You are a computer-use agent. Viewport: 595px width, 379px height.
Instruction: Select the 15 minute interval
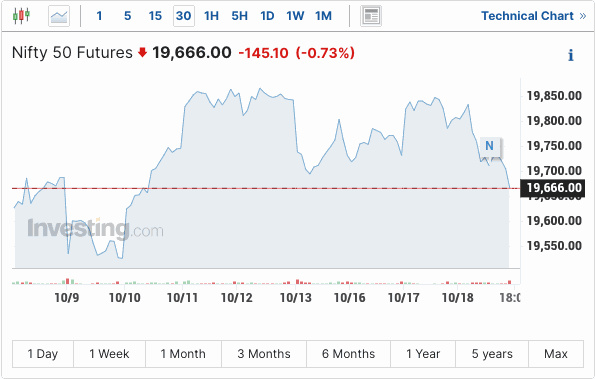click(x=155, y=16)
